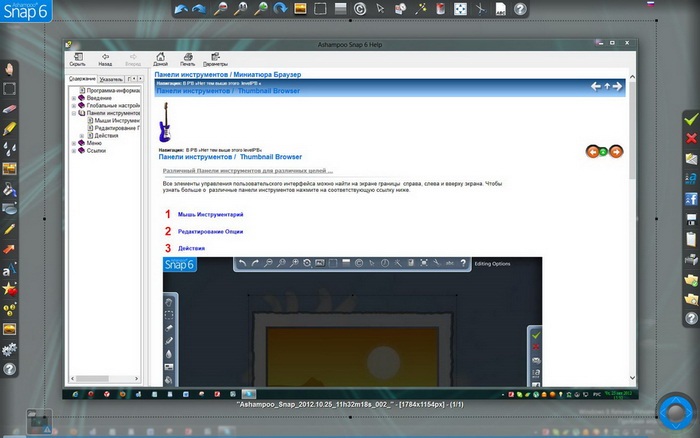The image size is (700, 438).
Task: Open the Действия link in help content
Action: (x=191, y=248)
